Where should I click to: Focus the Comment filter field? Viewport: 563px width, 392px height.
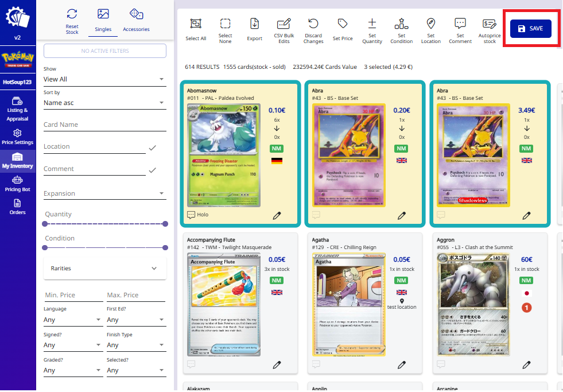pos(95,169)
